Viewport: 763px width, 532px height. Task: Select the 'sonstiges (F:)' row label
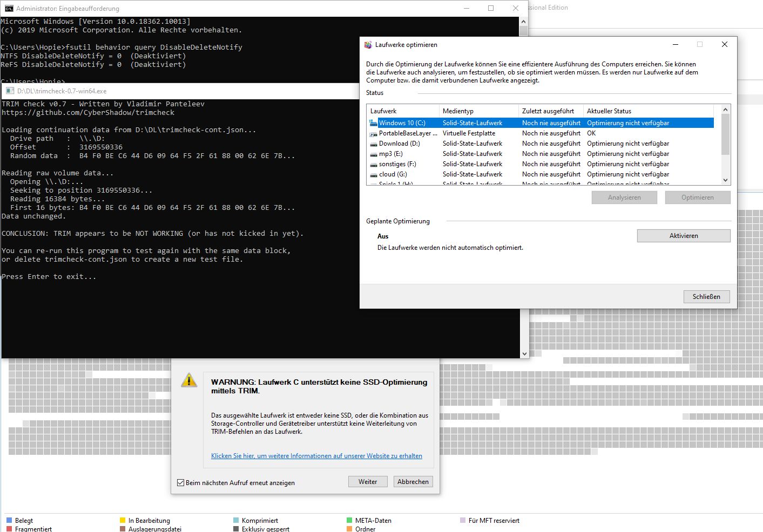[397, 164]
